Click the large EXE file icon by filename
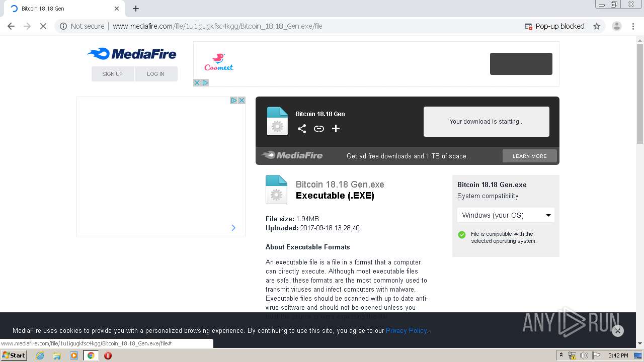The width and height of the screenshot is (644, 362). [x=276, y=190]
